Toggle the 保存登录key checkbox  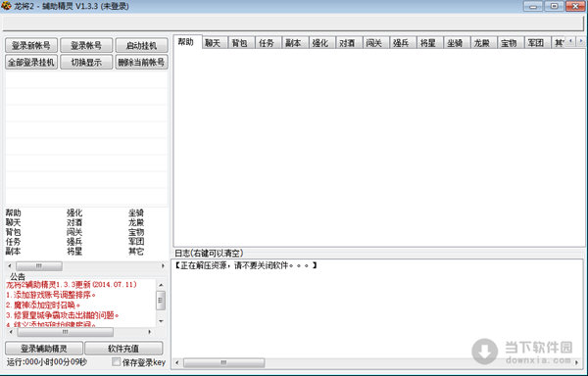click(x=117, y=361)
